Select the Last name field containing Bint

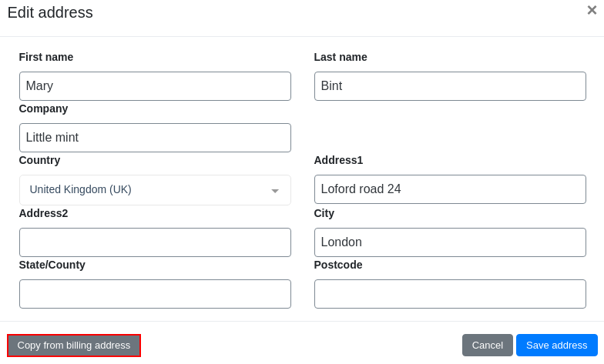pos(450,86)
